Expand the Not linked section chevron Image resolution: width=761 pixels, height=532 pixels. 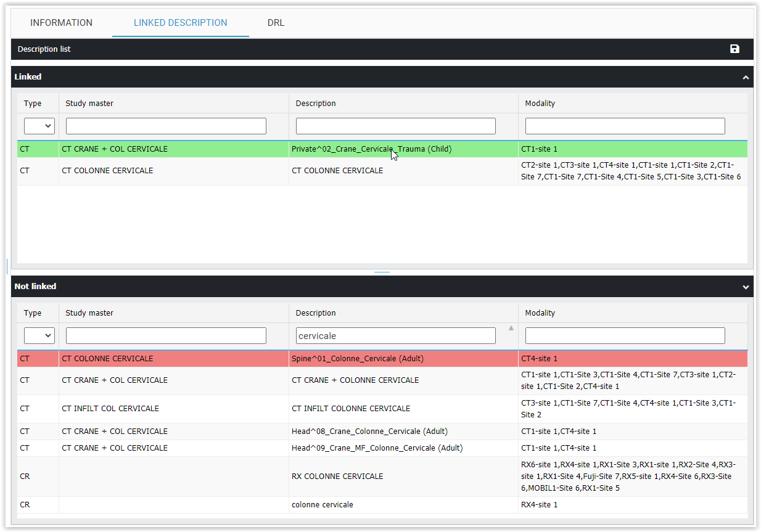pyautogui.click(x=746, y=287)
